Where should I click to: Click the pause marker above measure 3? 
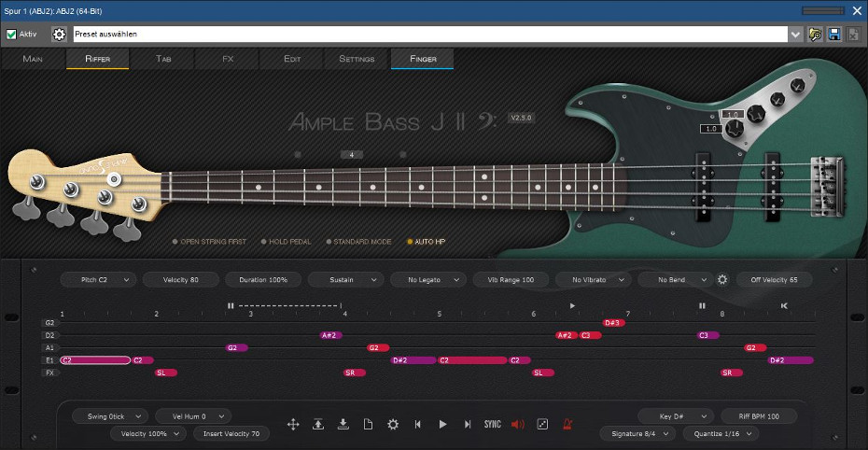[x=231, y=305]
